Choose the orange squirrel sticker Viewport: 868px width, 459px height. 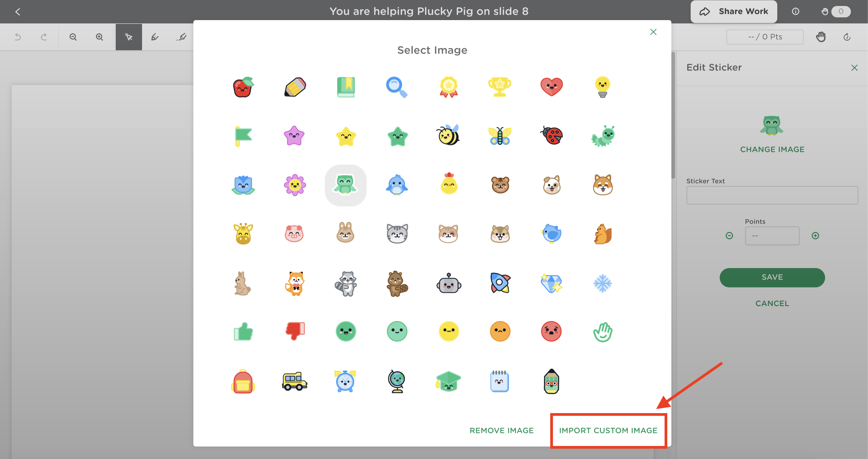[x=603, y=234]
